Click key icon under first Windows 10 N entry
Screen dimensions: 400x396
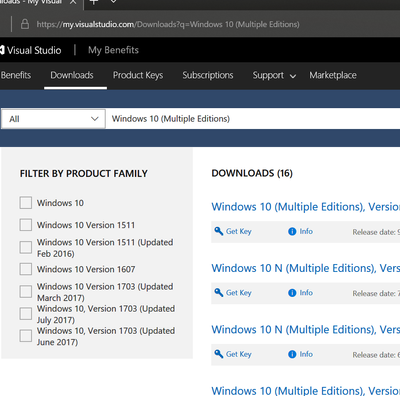tap(219, 292)
